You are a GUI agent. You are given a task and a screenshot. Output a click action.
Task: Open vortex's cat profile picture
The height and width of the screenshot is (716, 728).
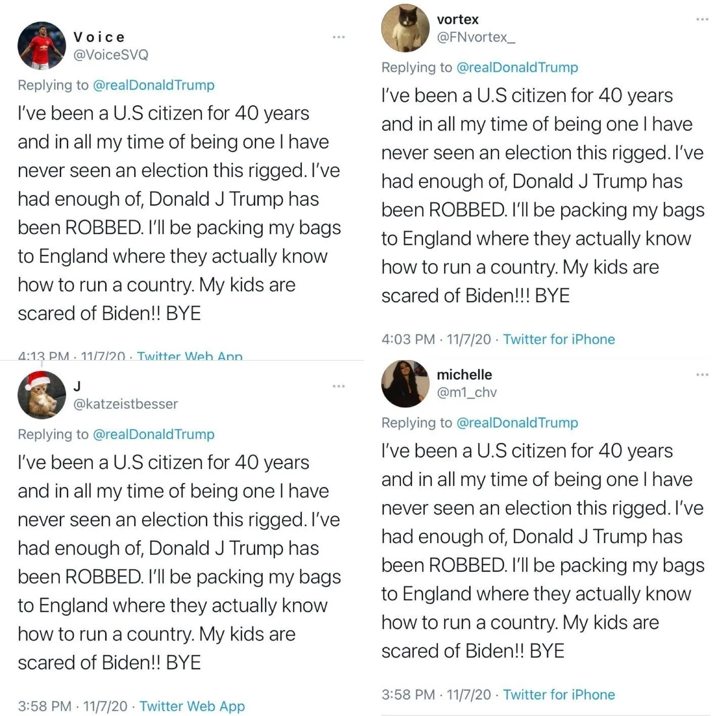point(405,28)
